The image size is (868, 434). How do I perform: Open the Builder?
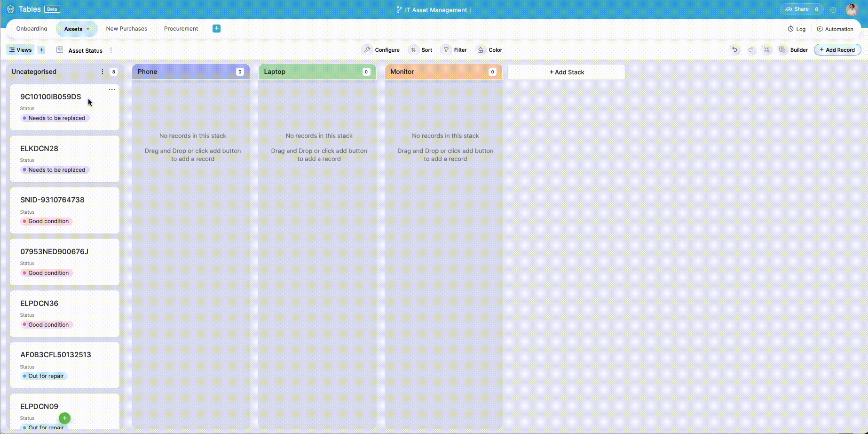click(x=793, y=50)
